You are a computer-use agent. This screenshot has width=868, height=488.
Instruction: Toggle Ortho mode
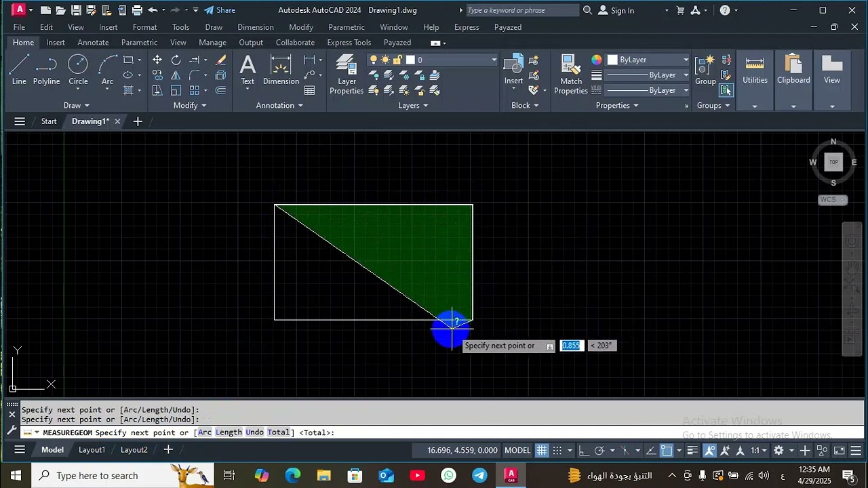coord(584,450)
